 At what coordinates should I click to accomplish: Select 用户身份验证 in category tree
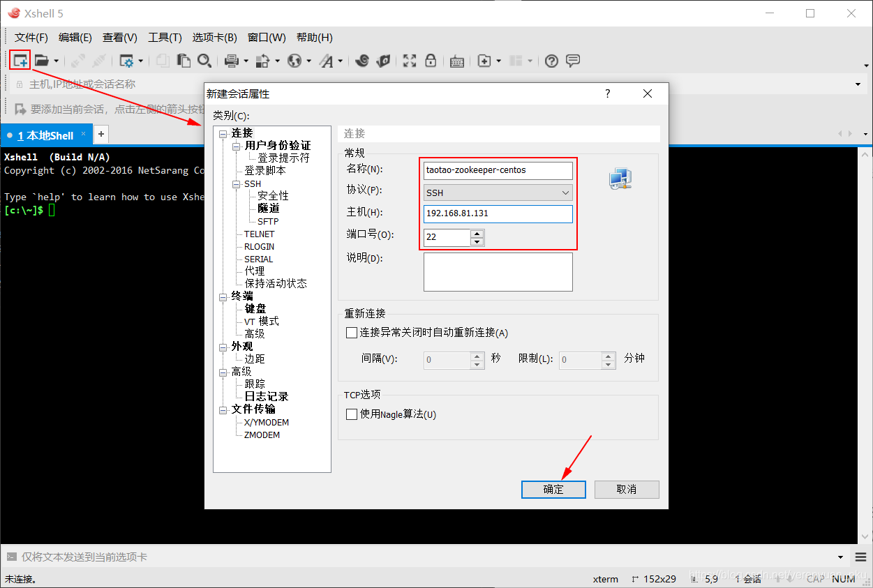point(278,146)
